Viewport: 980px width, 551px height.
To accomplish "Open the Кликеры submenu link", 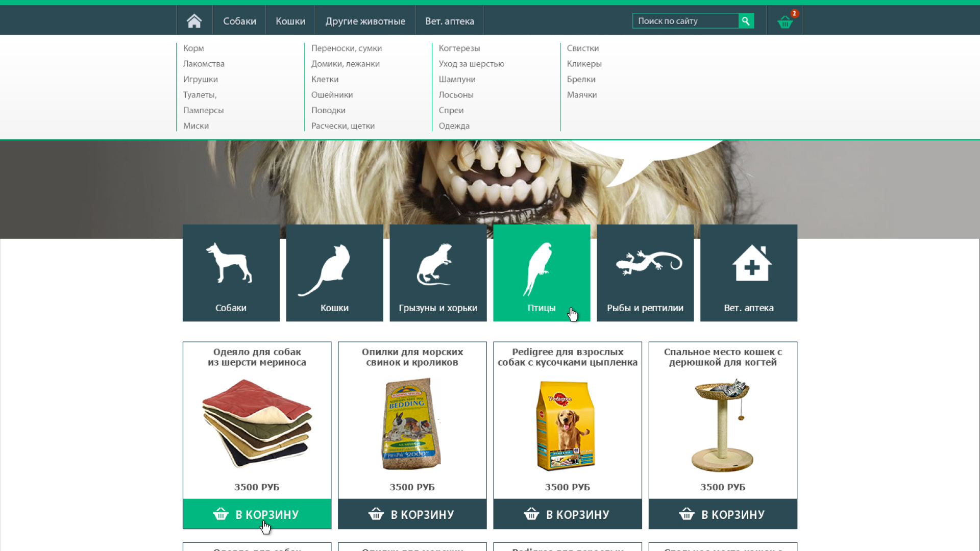I will (584, 64).
